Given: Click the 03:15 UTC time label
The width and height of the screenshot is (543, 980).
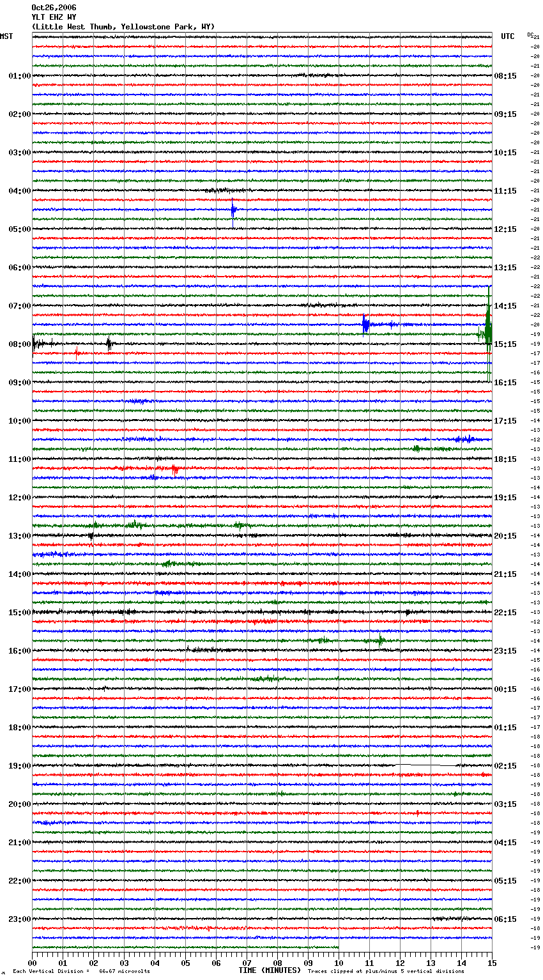Looking at the screenshot, I should [505, 804].
